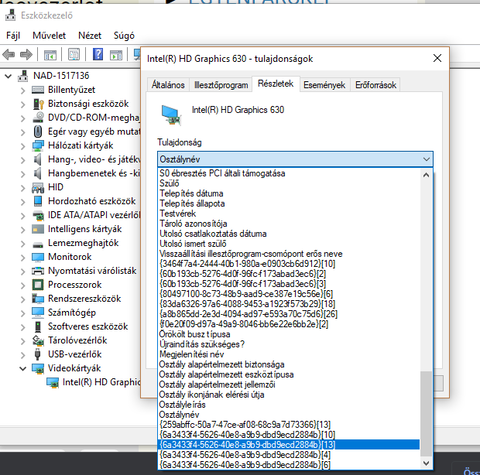Click the show/hide console tree toolbar icon
The image size is (480, 475).
tap(50, 54)
